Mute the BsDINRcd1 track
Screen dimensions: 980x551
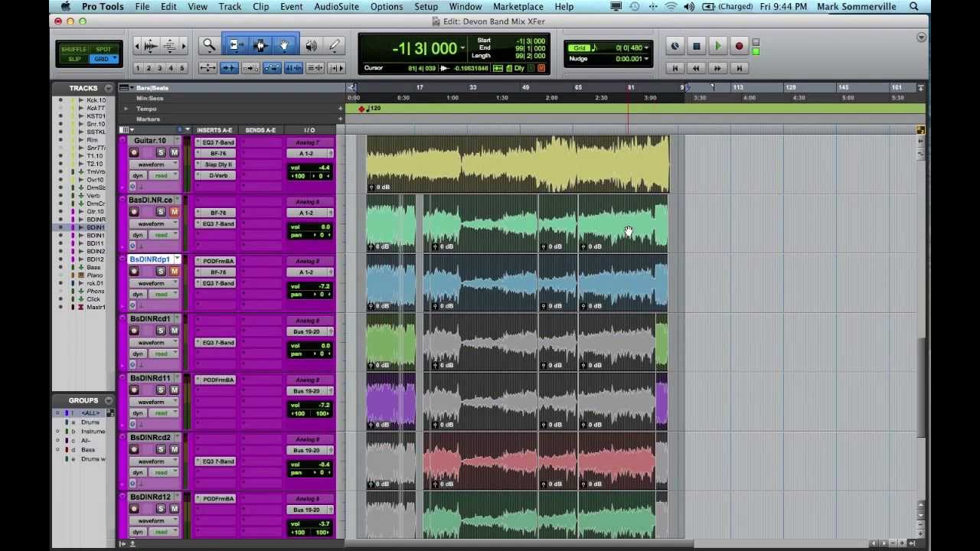[174, 331]
